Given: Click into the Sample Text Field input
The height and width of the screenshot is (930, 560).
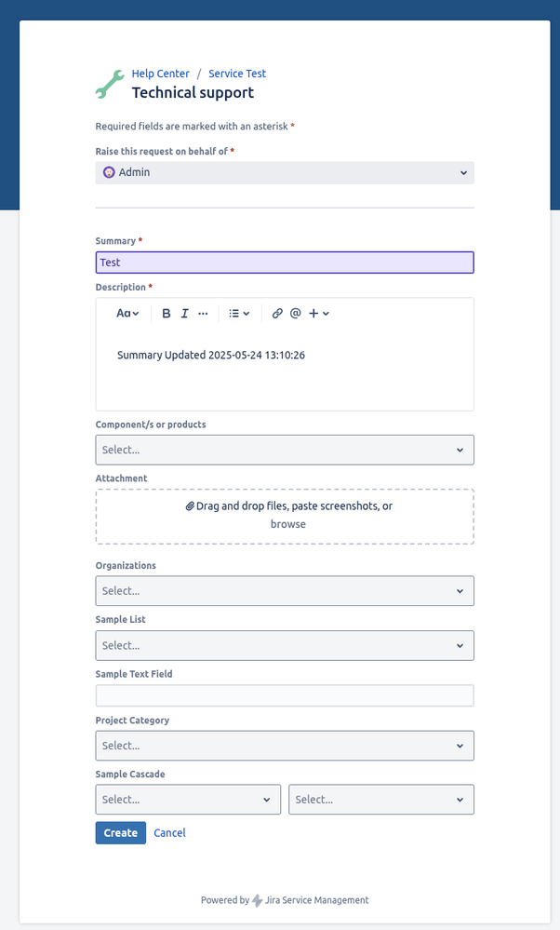Looking at the screenshot, I should point(285,695).
